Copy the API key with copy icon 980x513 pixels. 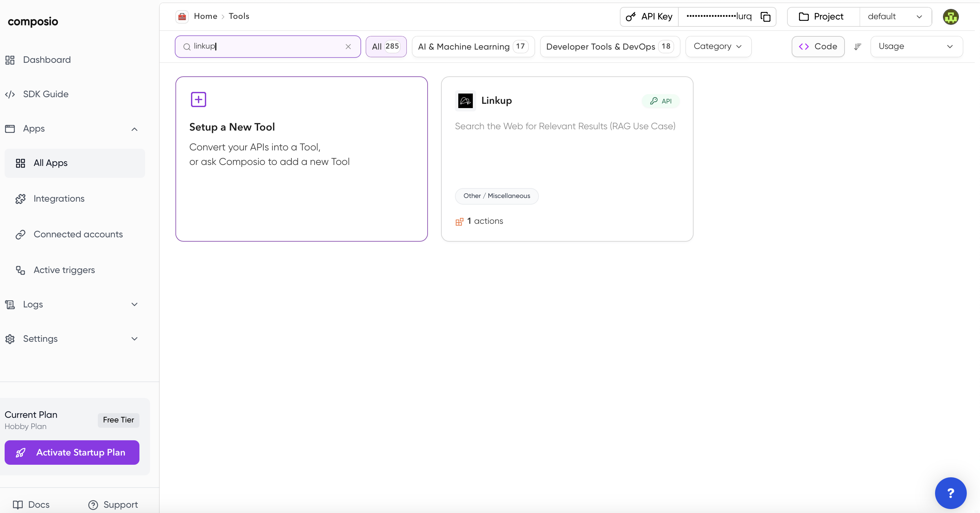[x=765, y=17]
